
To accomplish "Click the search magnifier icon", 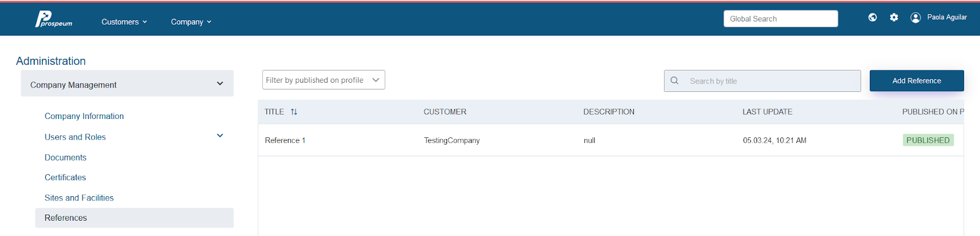I will 674,80.
